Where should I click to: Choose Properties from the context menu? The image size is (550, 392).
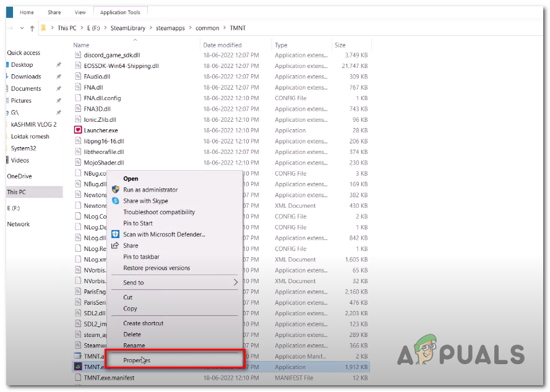[174, 360]
